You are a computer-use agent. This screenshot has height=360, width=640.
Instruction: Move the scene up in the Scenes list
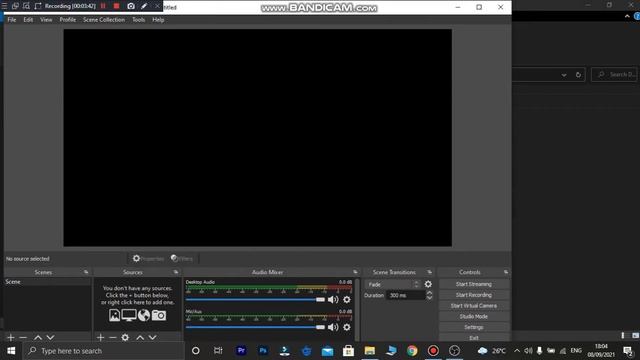click(x=38, y=338)
